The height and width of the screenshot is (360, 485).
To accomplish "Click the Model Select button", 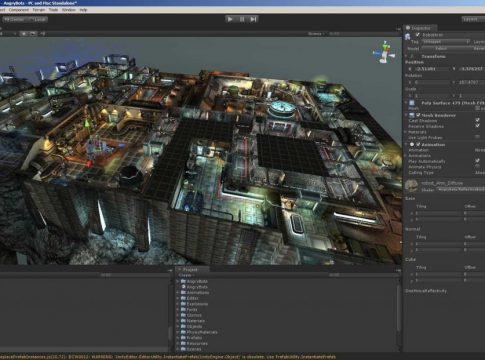I will pos(441,49).
